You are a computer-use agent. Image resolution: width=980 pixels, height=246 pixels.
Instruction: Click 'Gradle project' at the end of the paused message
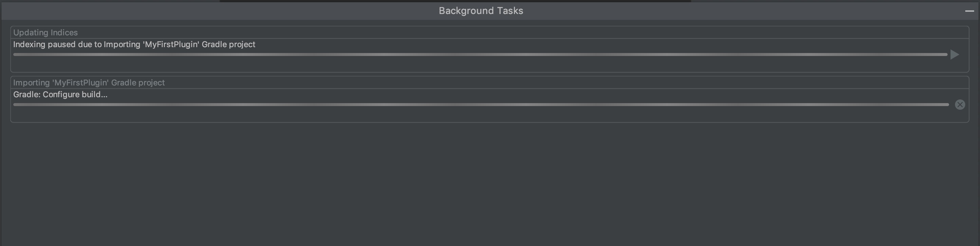pos(228,45)
